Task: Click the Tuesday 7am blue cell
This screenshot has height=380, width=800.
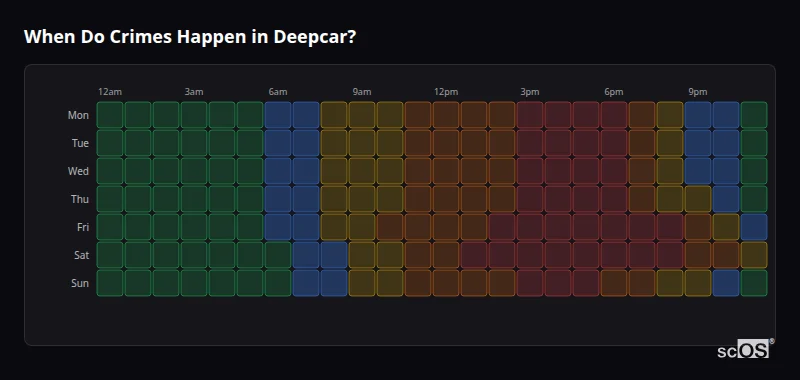Action: click(x=306, y=143)
